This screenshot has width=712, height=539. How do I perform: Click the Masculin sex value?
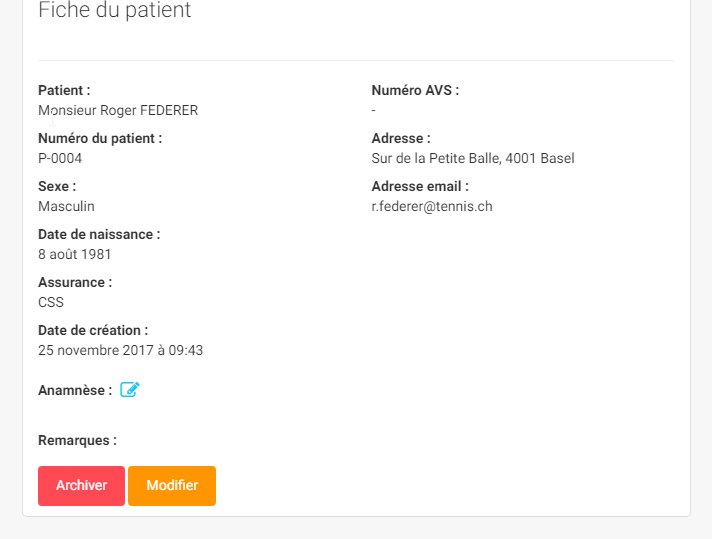[66, 207]
